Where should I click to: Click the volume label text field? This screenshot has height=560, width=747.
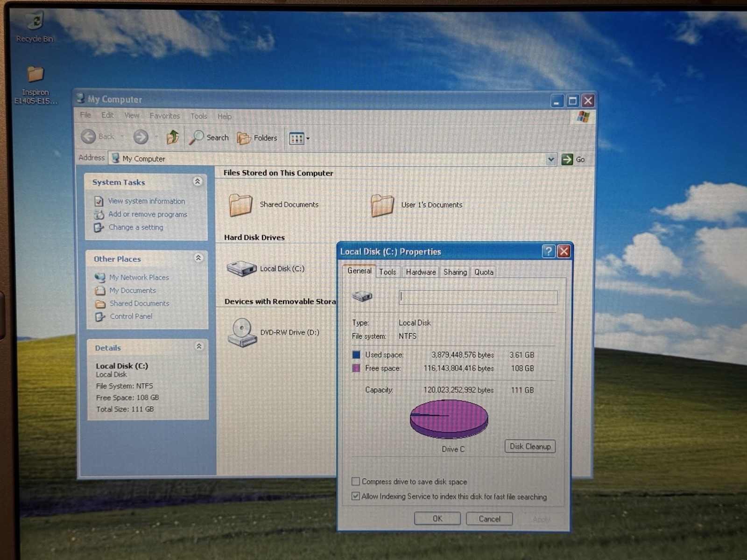(x=478, y=297)
